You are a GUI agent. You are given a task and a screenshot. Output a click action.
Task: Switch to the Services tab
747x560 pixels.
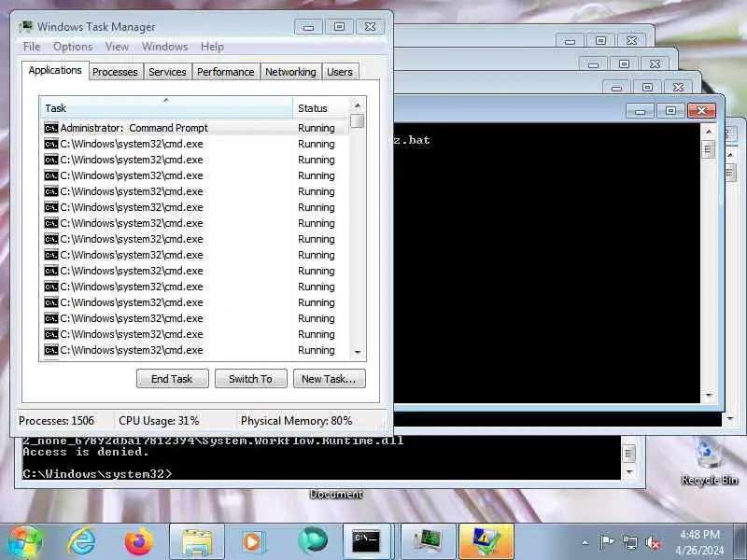tap(167, 72)
